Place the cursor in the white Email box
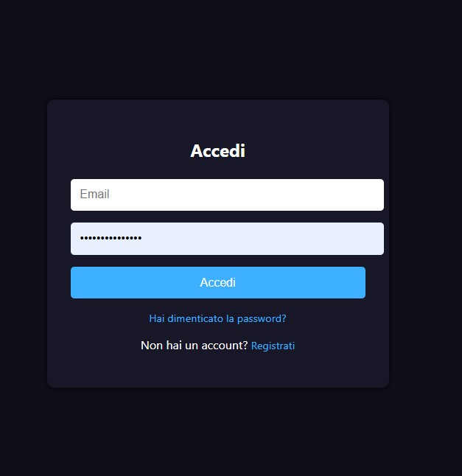 pyautogui.click(x=227, y=195)
